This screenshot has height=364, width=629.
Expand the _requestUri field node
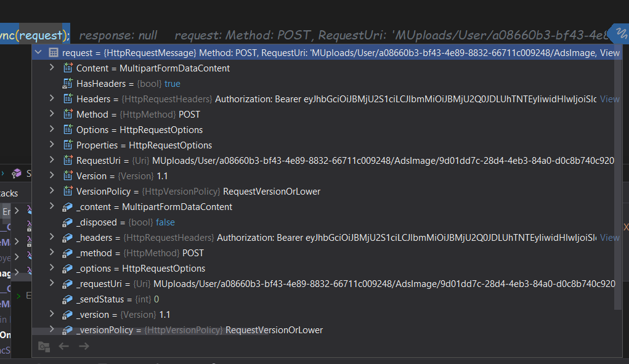[x=52, y=283]
